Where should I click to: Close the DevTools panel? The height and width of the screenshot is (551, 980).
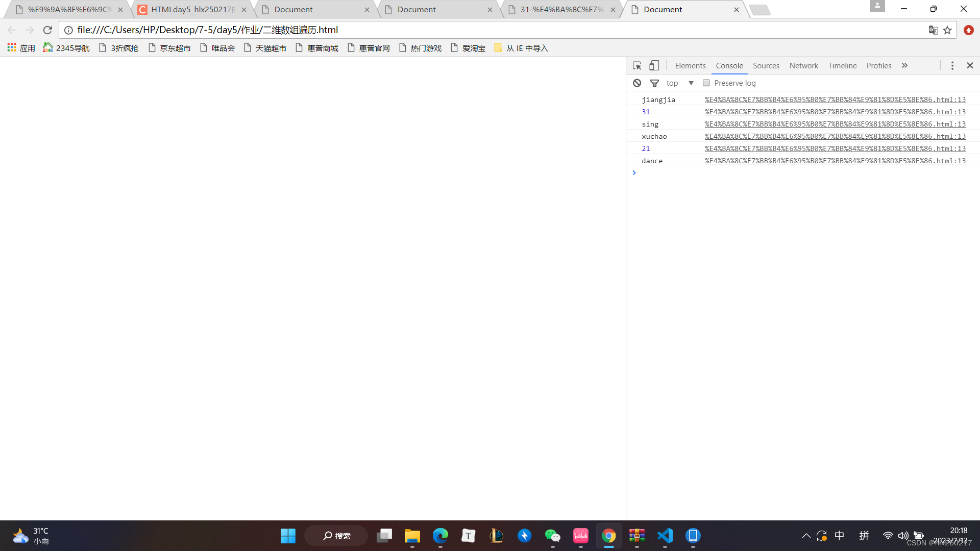coord(970,66)
